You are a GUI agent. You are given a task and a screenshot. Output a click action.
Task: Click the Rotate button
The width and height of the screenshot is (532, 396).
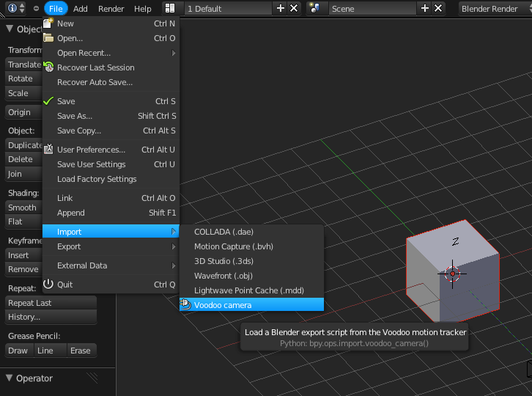click(23, 78)
